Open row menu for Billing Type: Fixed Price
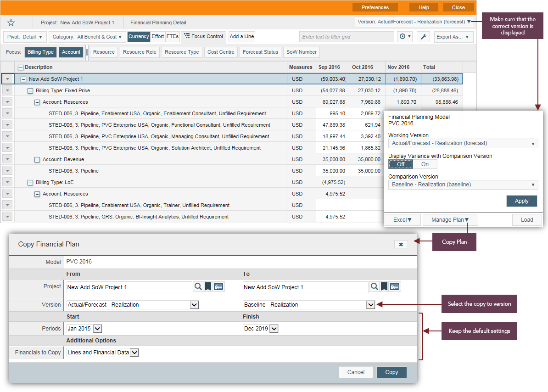Image resolution: width=548 pixels, height=392 pixels. click(7, 90)
